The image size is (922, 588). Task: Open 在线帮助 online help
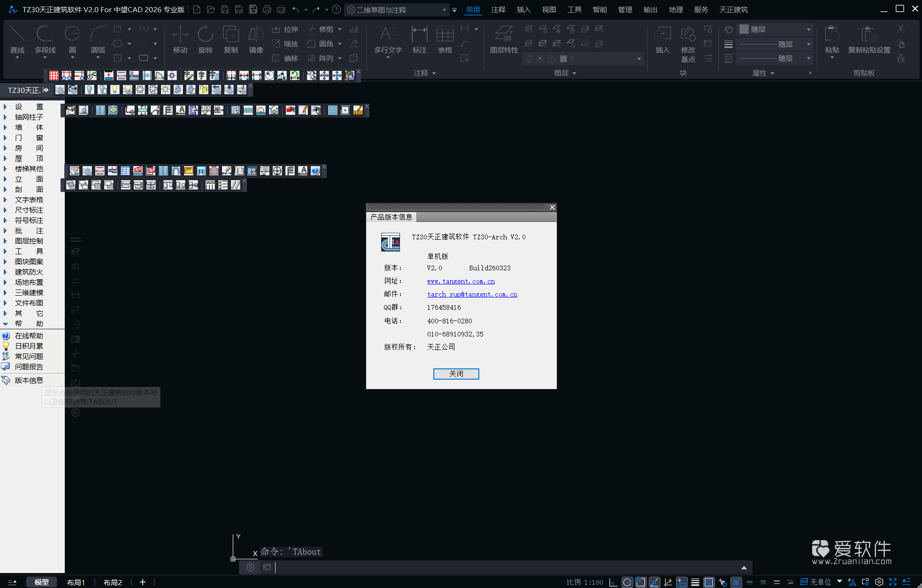(29, 336)
